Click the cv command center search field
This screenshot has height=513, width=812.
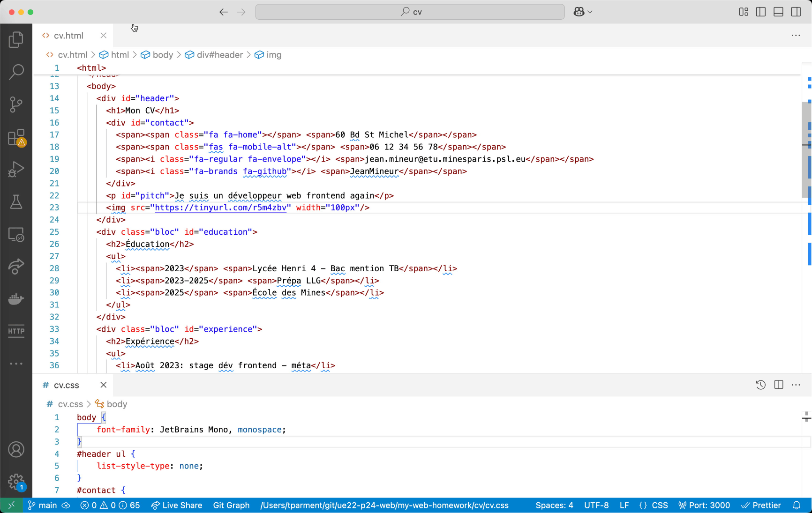[410, 12]
